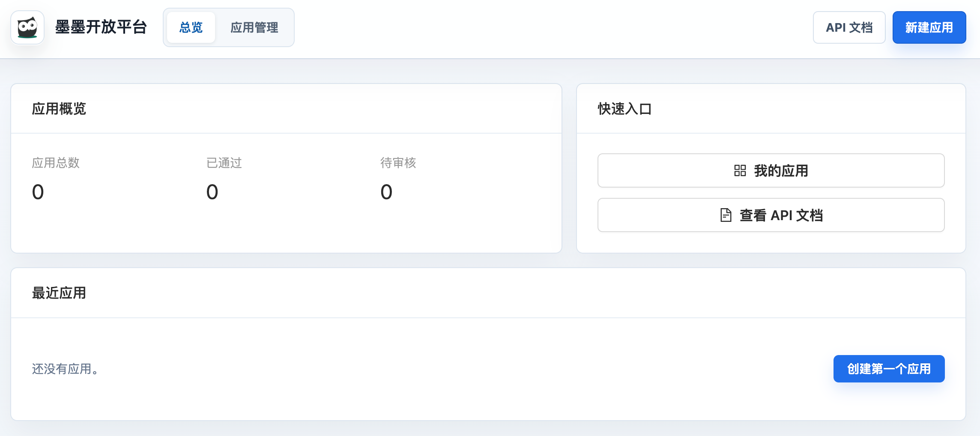This screenshot has height=436, width=980.
Task: Switch to the 总览 tab
Action: click(x=191, y=27)
